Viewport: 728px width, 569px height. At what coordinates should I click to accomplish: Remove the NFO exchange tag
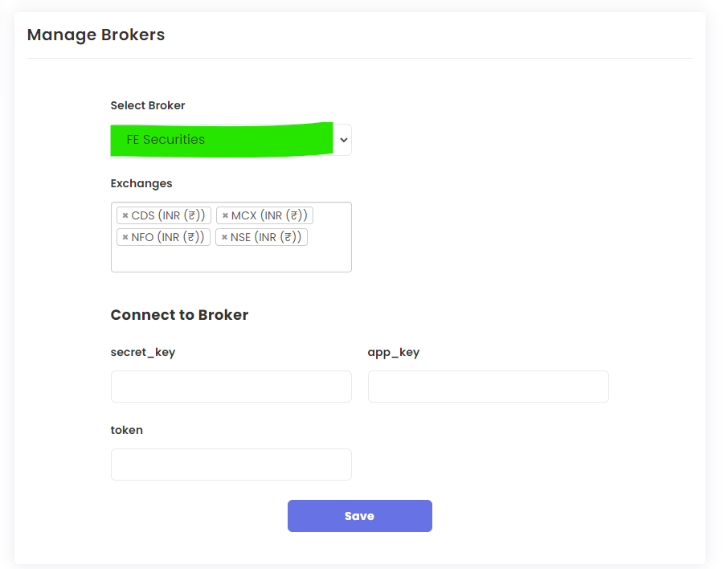tap(125, 237)
